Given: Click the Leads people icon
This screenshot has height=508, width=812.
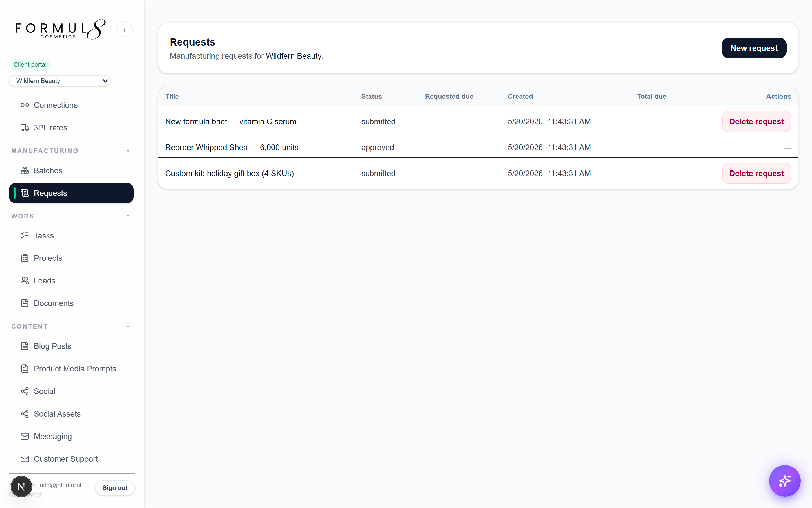Looking at the screenshot, I should coord(25,281).
